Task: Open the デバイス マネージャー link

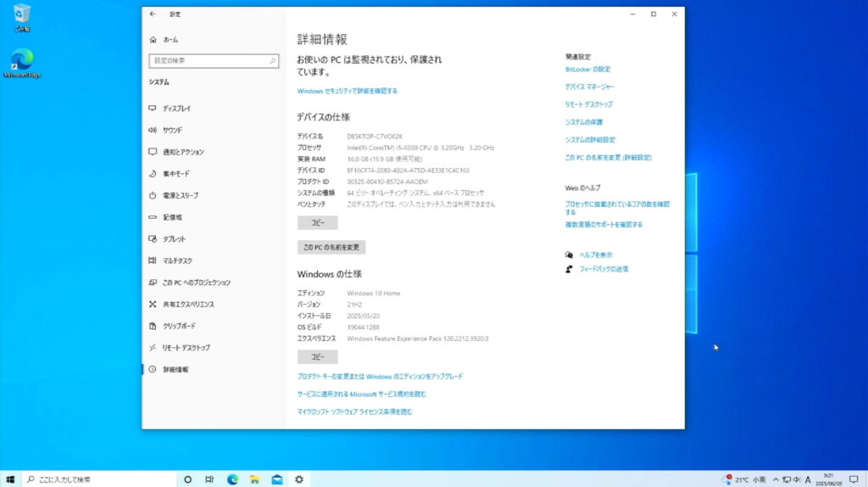Action: 590,87
